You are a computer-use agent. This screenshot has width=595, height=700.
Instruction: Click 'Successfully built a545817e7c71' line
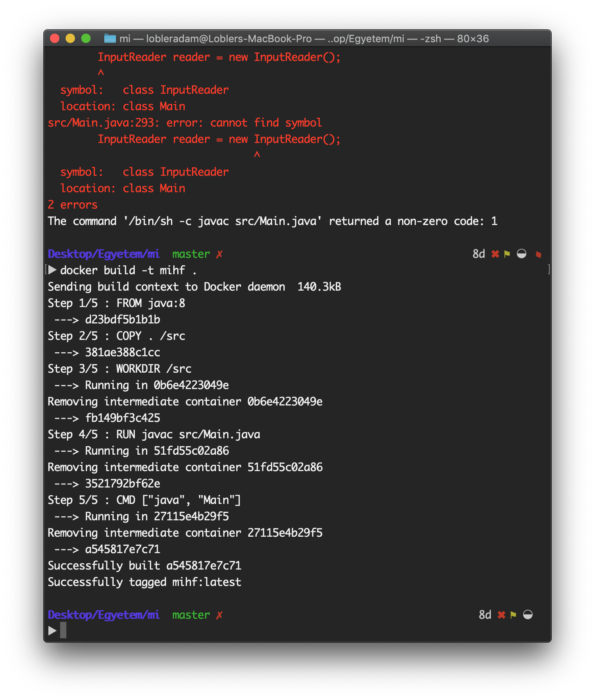point(144,566)
